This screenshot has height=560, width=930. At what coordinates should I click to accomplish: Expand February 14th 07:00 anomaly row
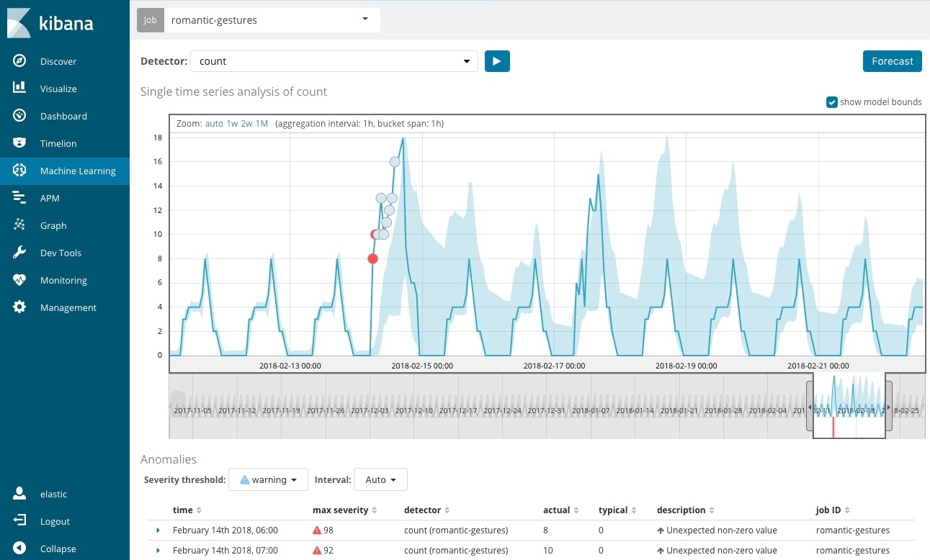pos(158,551)
